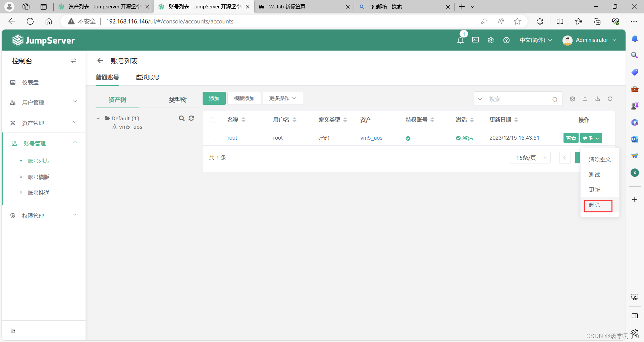Image resolution: width=644 pixels, height=342 pixels.
Task: Go to browser home page
Action: (49, 21)
